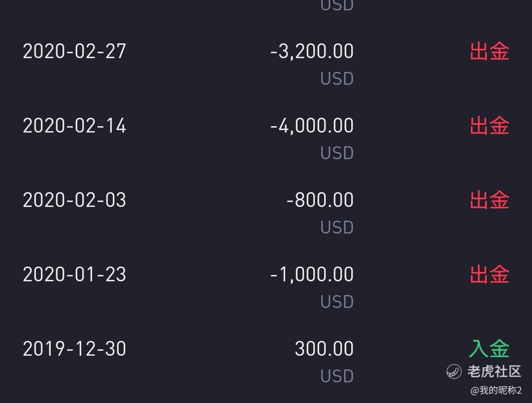Select the 2020-02-14 date entry
Image resolution: width=532 pixels, height=403 pixels.
coord(74,126)
